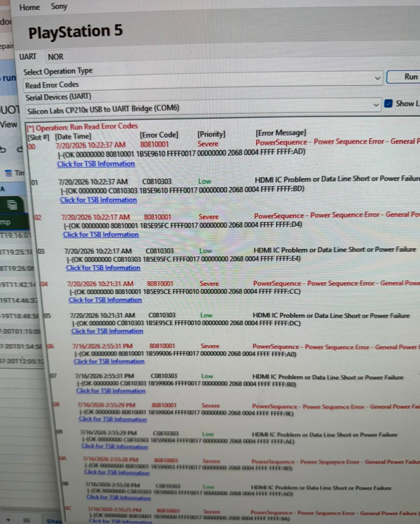The width and height of the screenshot is (420, 524).
Task: Open TSB Information link for slot 06
Action: click(x=109, y=361)
